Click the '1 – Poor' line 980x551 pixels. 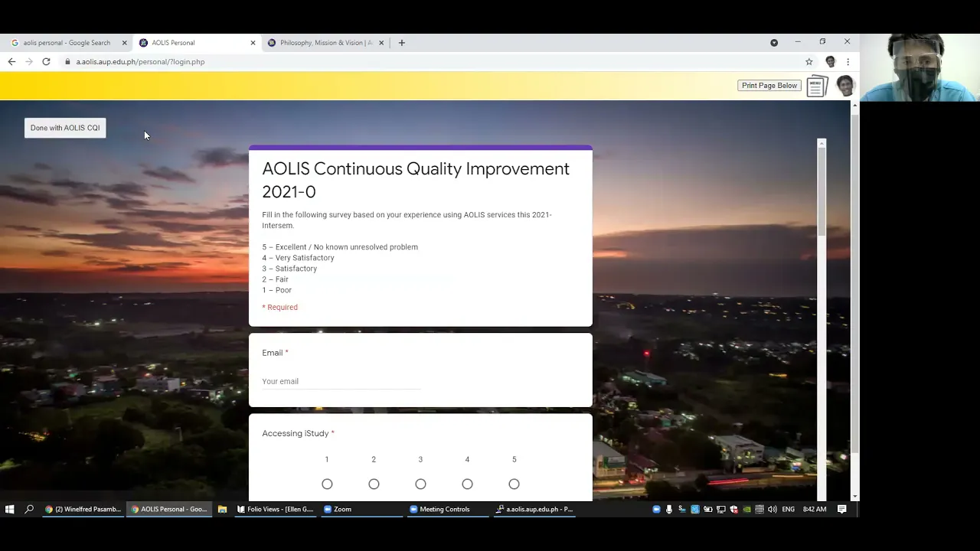click(x=276, y=290)
